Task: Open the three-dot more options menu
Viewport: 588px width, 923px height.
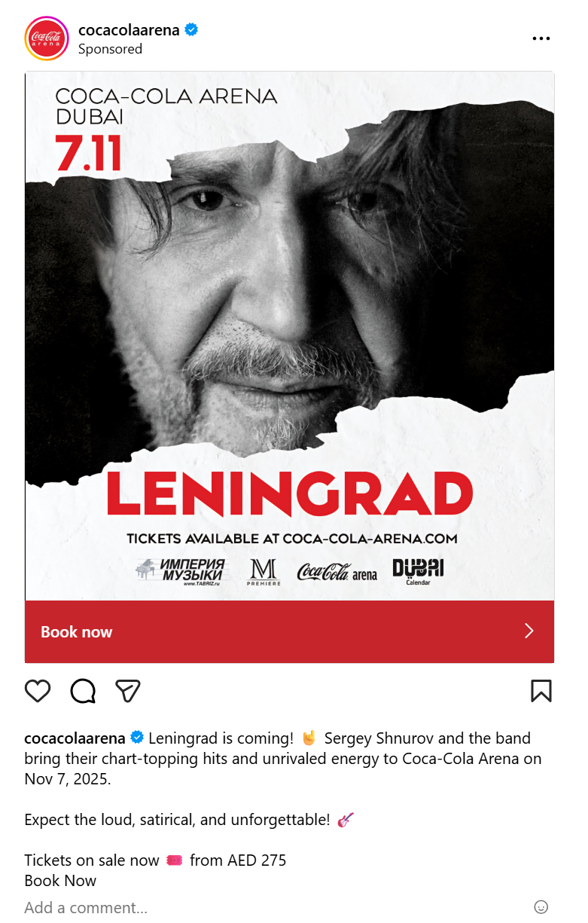Action: click(x=541, y=38)
